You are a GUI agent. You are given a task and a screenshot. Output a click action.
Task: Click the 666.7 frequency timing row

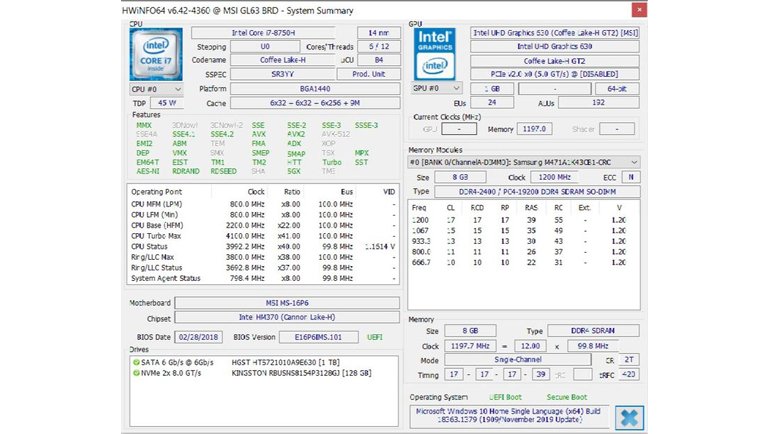click(523, 263)
